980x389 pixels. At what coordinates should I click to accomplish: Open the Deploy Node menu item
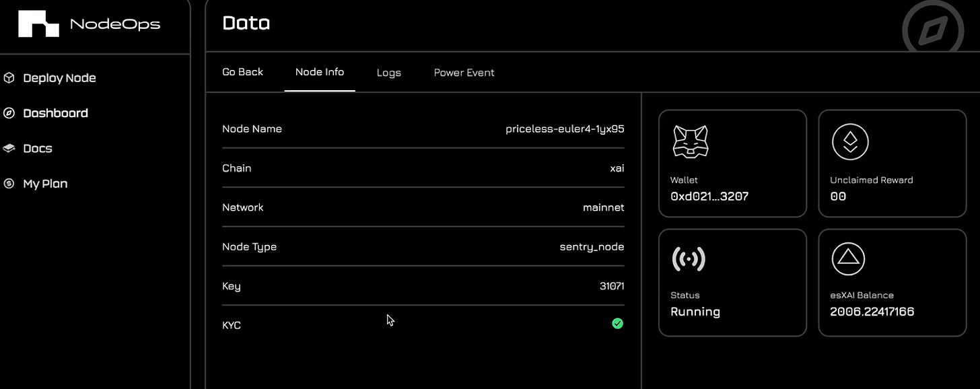coord(59,78)
